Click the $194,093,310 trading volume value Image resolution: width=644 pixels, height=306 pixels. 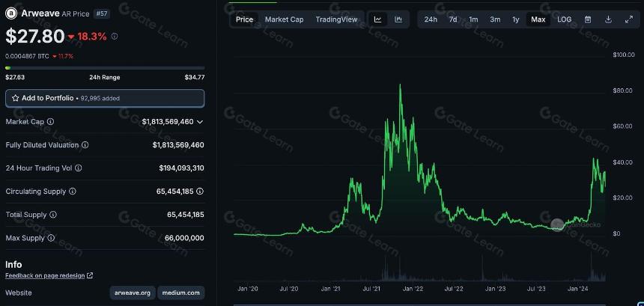tap(181, 168)
